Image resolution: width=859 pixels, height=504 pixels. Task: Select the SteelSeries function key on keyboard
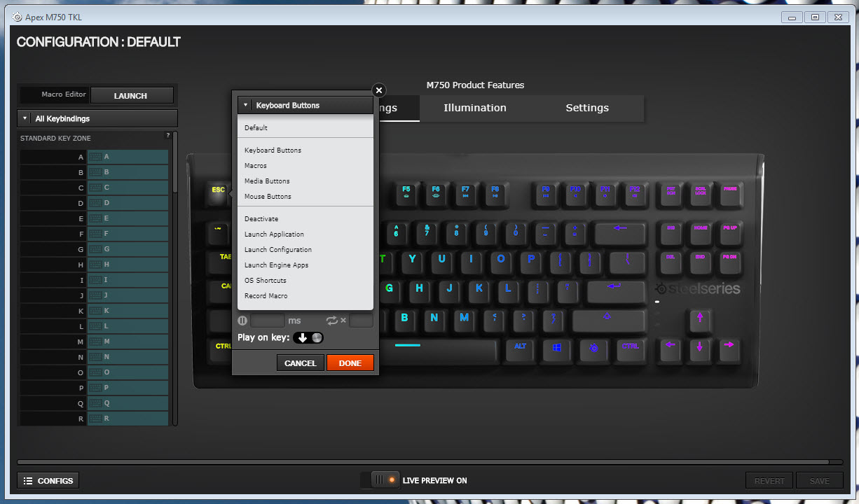click(594, 350)
